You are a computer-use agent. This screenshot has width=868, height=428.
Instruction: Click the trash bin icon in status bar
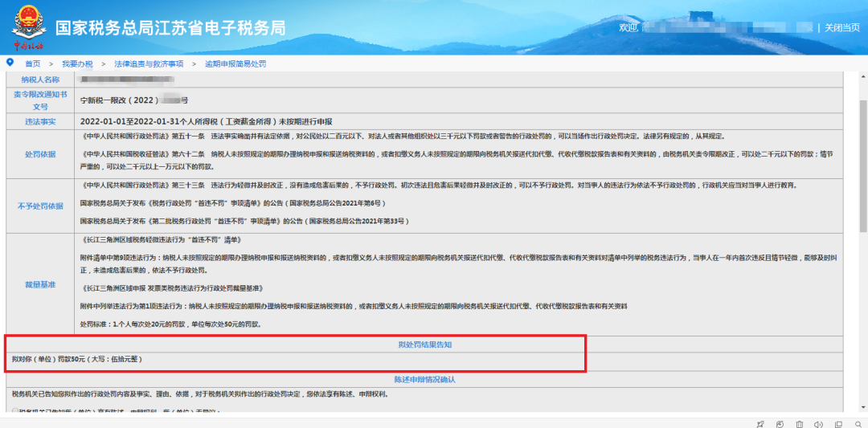point(800,423)
